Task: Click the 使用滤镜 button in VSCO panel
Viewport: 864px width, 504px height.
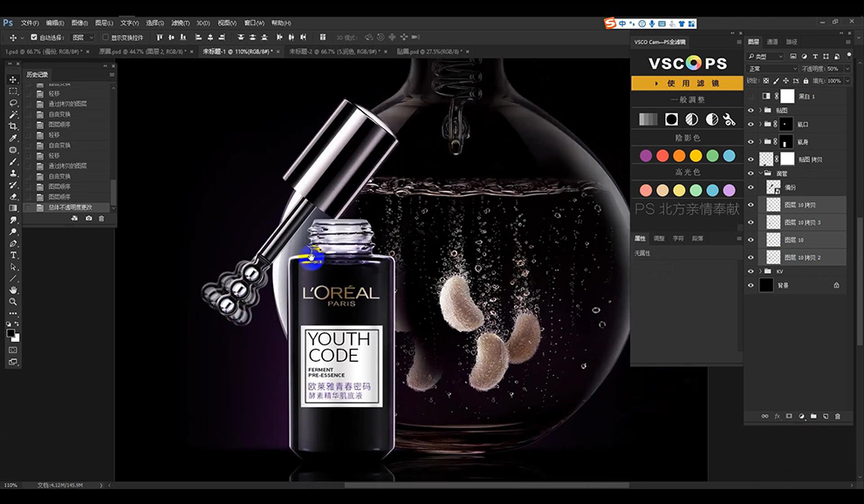Action: tap(687, 83)
